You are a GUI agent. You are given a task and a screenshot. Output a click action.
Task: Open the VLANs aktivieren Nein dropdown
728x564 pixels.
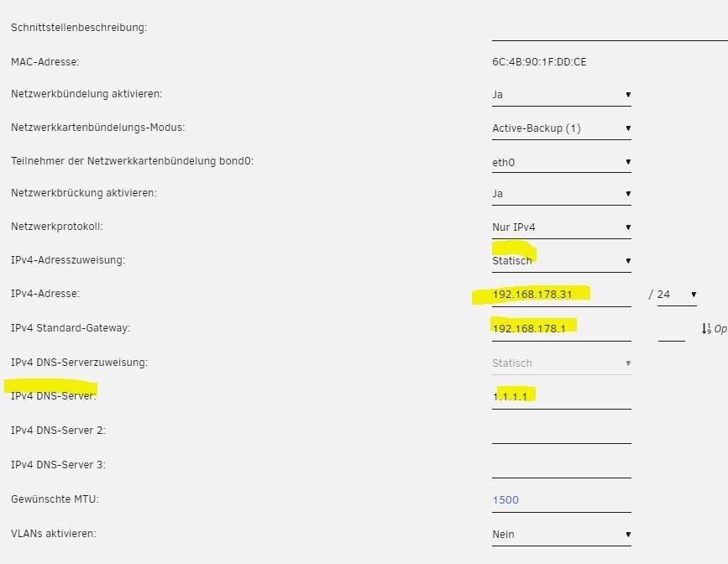561,535
